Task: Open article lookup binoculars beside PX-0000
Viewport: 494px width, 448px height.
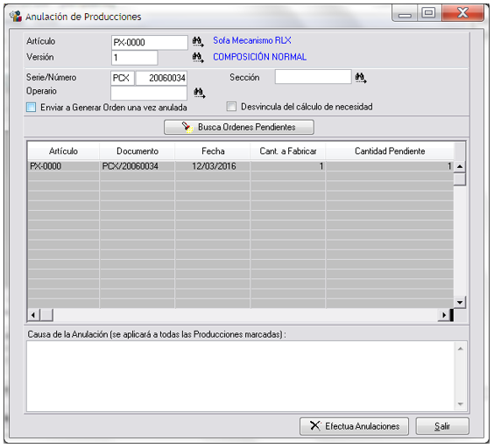Action: (198, 41)
